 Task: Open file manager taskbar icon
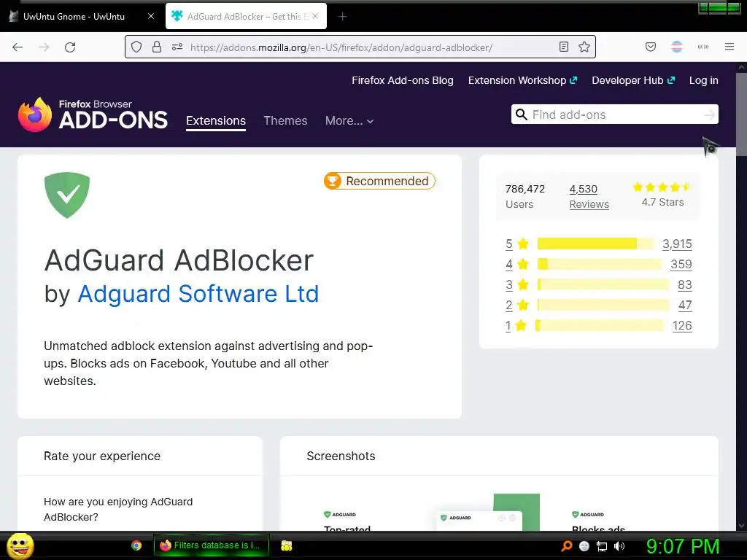tap(286, 545)
